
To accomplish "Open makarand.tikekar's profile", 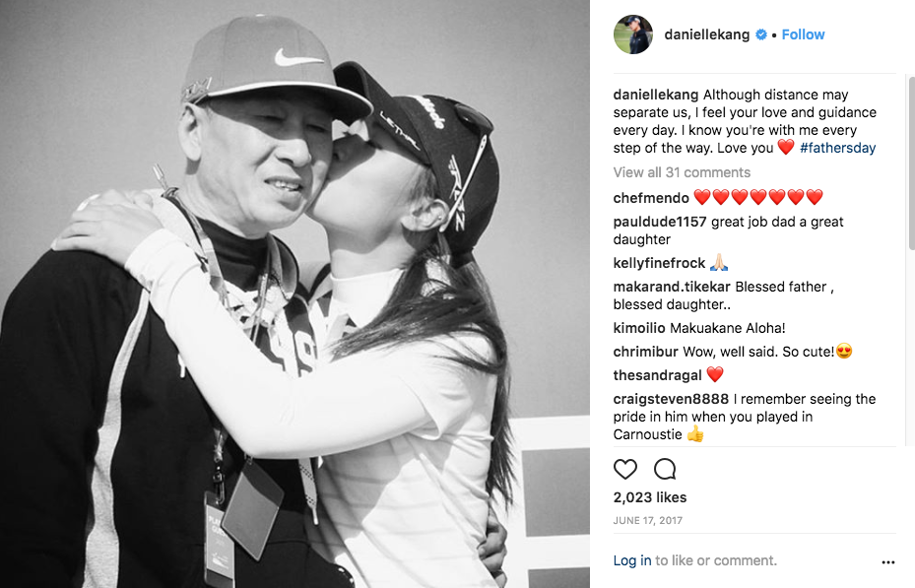I will 672,287.
